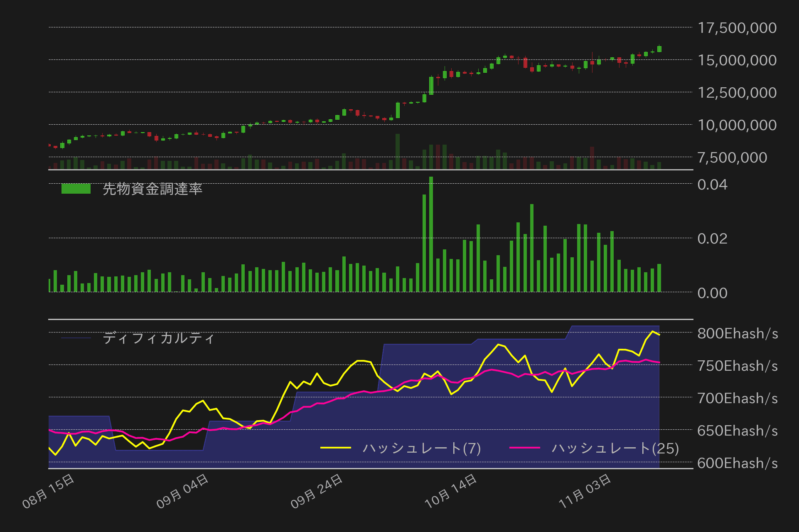Click the 600Ehash/s axis label
The image size is (799, 532).
(737, 463)
